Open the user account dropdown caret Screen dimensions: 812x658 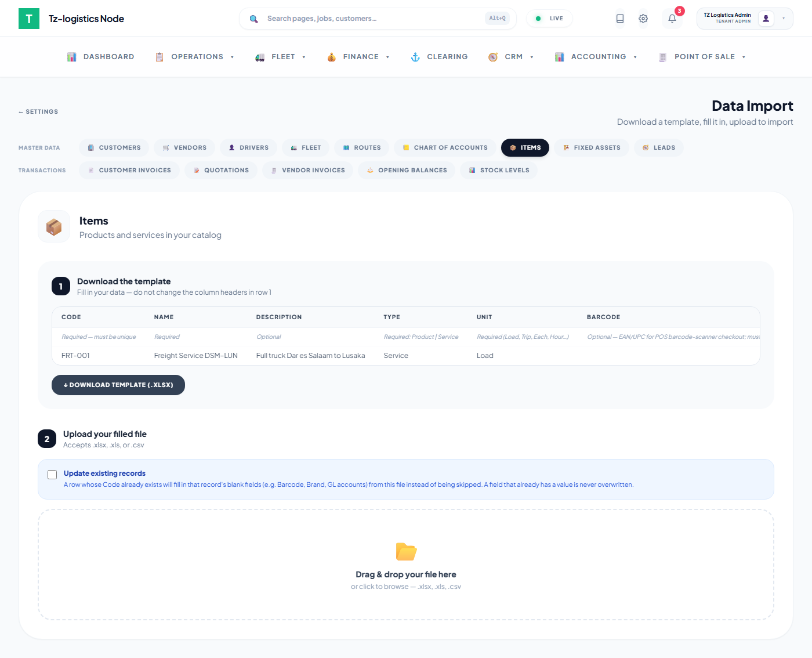point(784,19)
